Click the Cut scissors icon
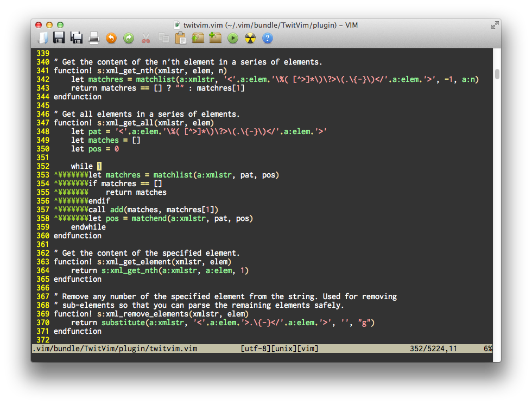 (146, 38)
